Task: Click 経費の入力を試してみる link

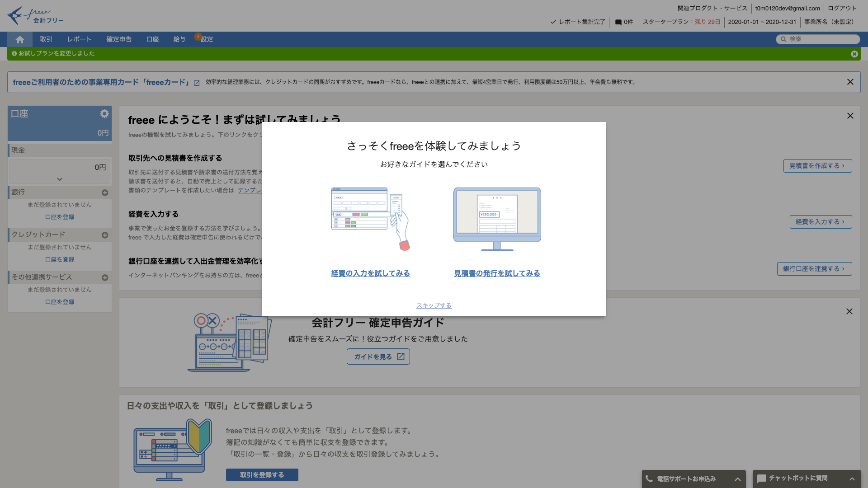Action: point(371,273)
